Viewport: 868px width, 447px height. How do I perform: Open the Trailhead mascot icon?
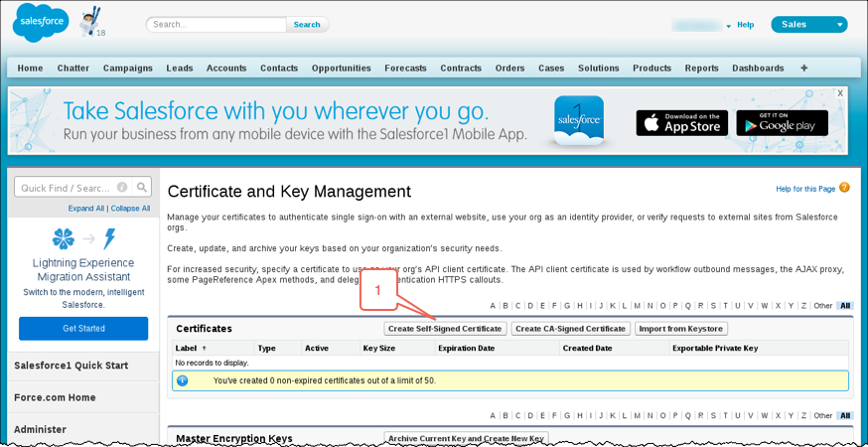90,22
